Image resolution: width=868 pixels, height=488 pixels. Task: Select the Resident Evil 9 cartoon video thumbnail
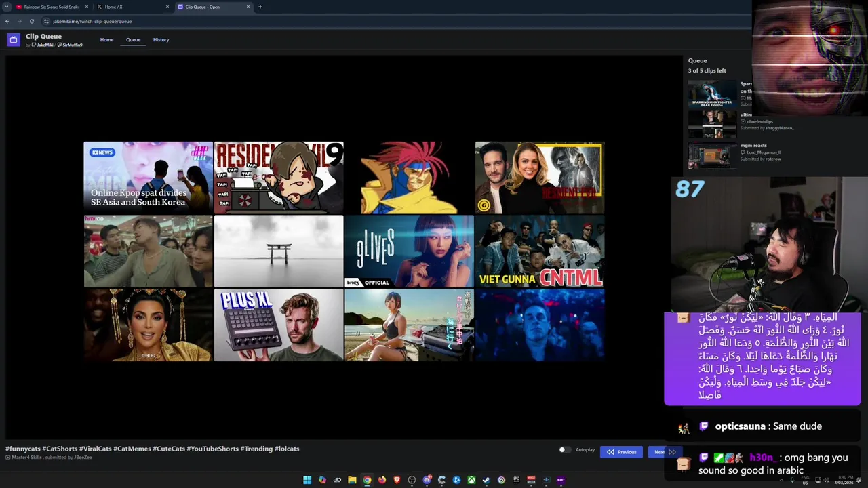279,178
